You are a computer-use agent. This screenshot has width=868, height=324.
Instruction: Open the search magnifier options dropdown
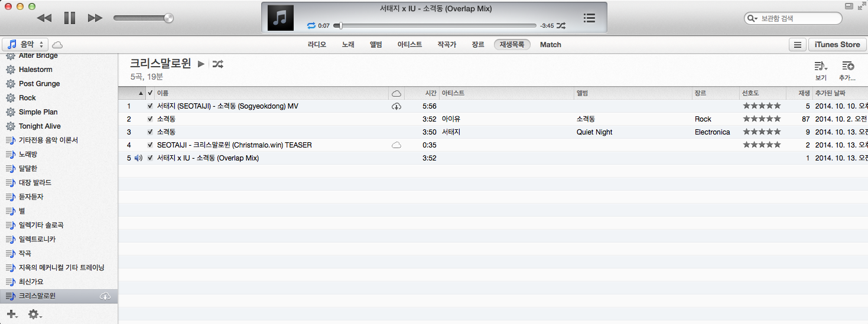pyautogui.click(x=752, y=18)
